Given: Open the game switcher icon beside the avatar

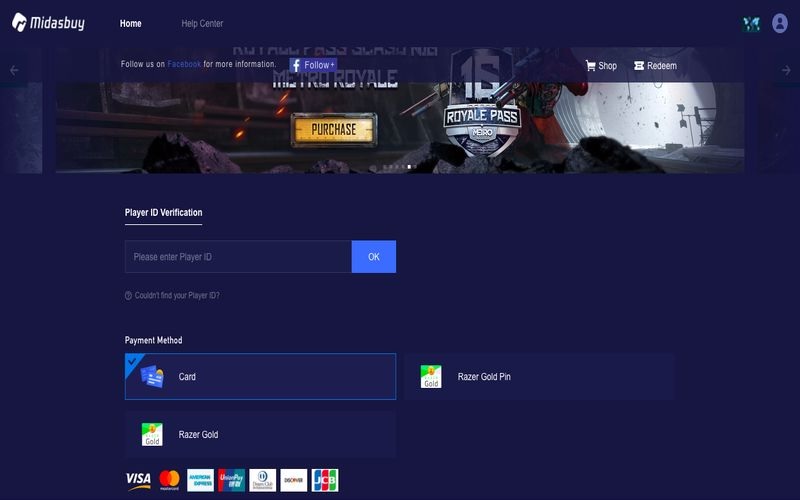Looking at the screenshot, I should [x=751, y=23].
